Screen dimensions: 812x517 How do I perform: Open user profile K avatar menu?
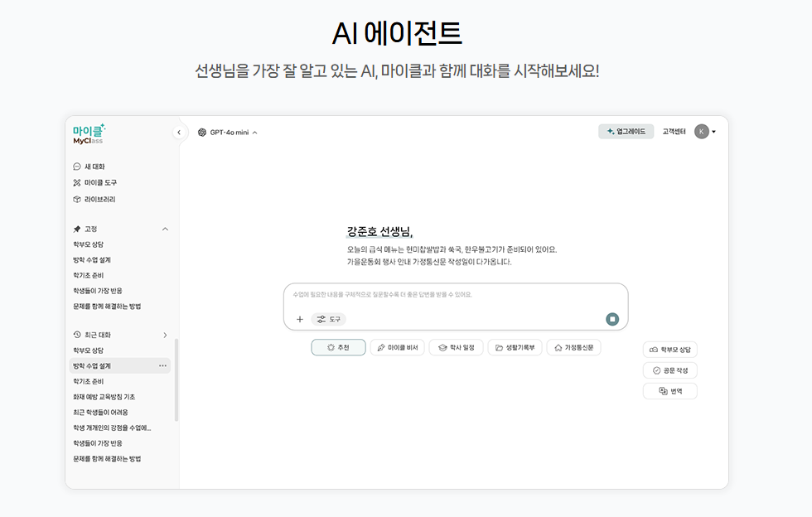pos(704,132)
